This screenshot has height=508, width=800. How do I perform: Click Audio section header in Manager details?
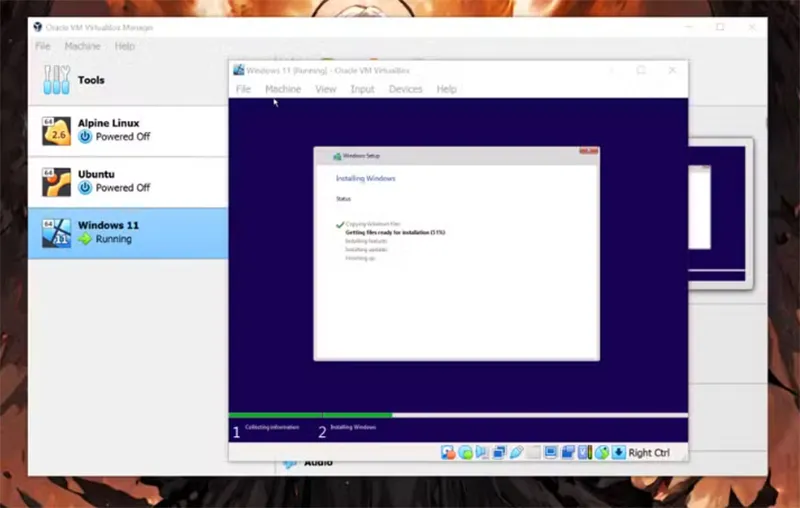click(x=318, y=463)
